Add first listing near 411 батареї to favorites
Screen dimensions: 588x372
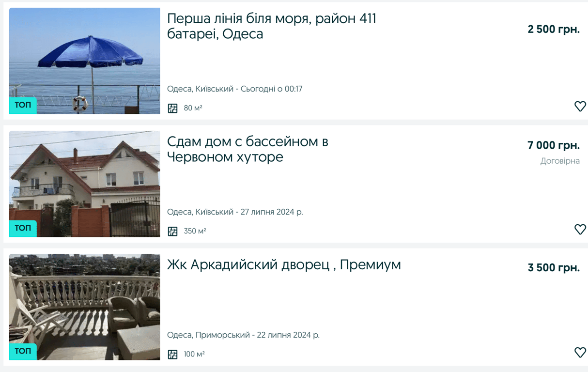point(580,106)
